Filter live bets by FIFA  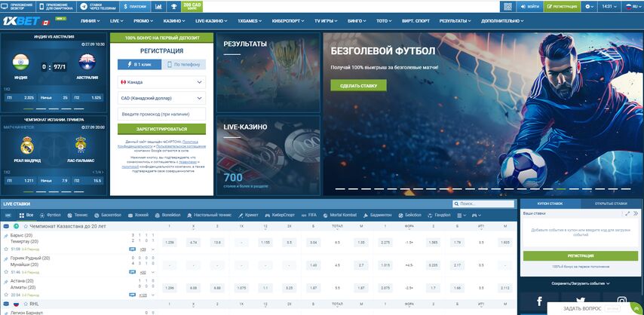point(309,215)
